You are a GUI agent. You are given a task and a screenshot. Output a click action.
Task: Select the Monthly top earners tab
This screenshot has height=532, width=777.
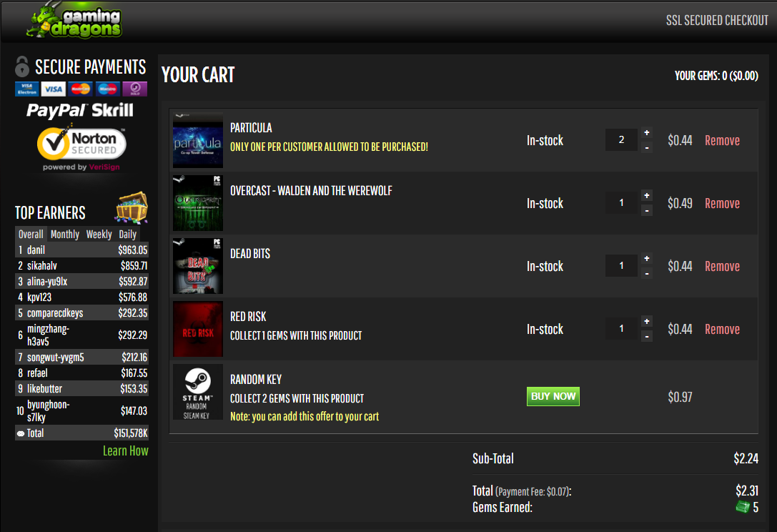tap(65, 234)
